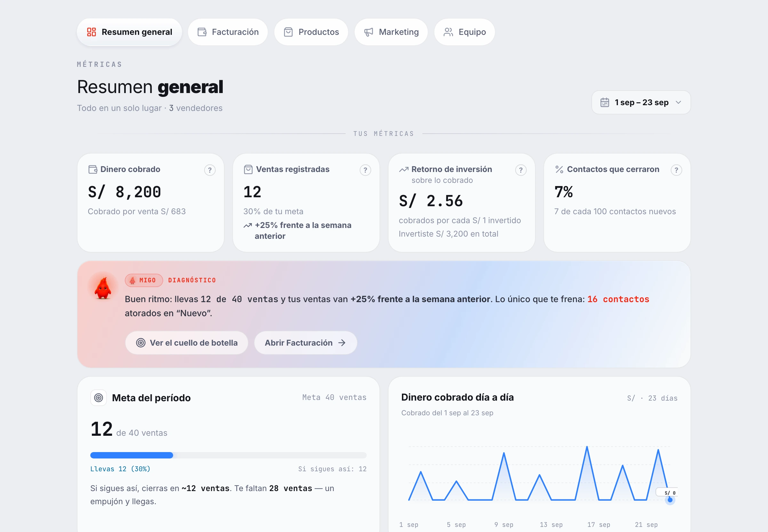The height and width of the screenshot is (532, 768).
Task: Select the Equipo tab
Action: click(x=464, y=32)
